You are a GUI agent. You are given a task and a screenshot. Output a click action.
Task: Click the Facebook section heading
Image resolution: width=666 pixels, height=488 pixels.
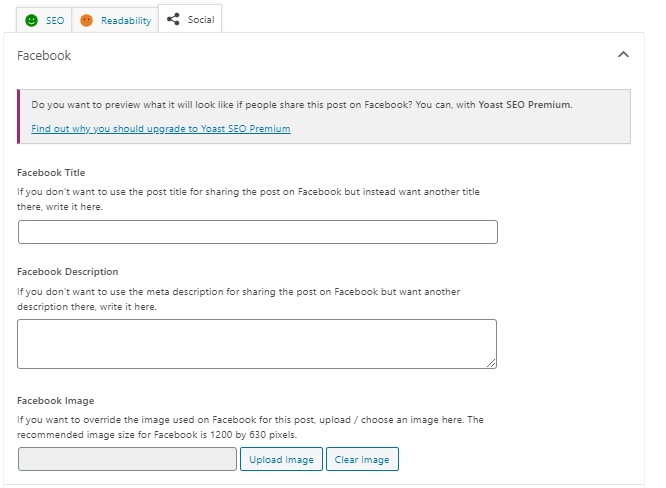(x=44, y=56)
